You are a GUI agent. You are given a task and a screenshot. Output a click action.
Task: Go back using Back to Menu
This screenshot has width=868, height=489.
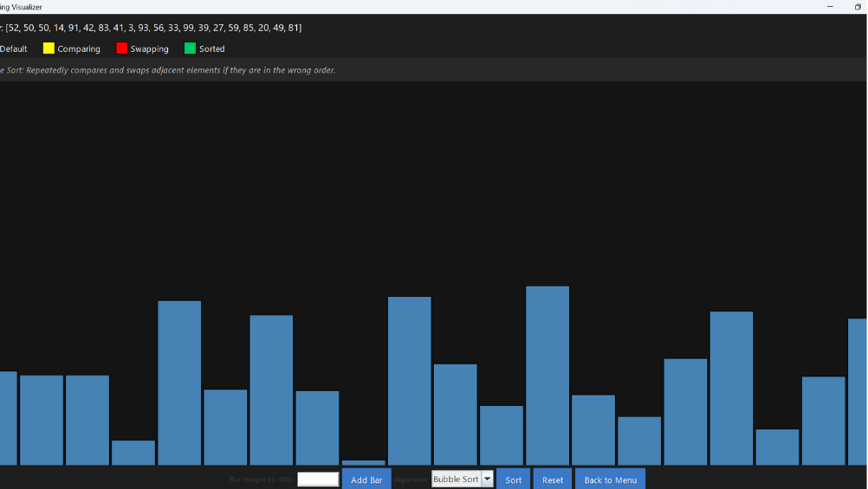click(x=610, y=479)
